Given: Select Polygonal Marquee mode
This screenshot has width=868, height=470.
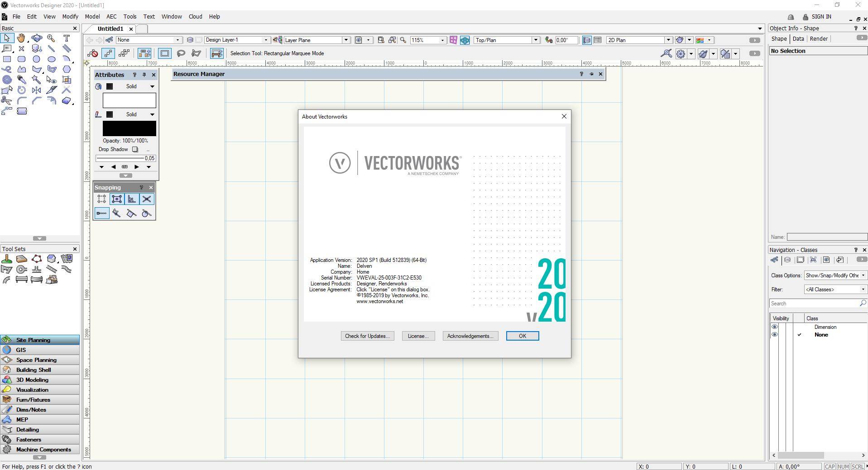Looking at the screenshot, I should pos(196,53).
